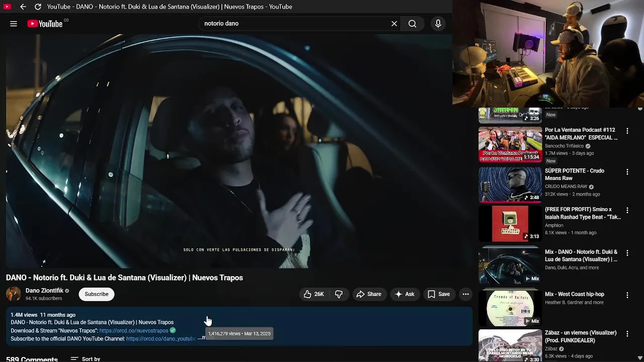
Task: Open Mix - DANO - Notorio thumbnail
Action: click(x=510, y=265)
